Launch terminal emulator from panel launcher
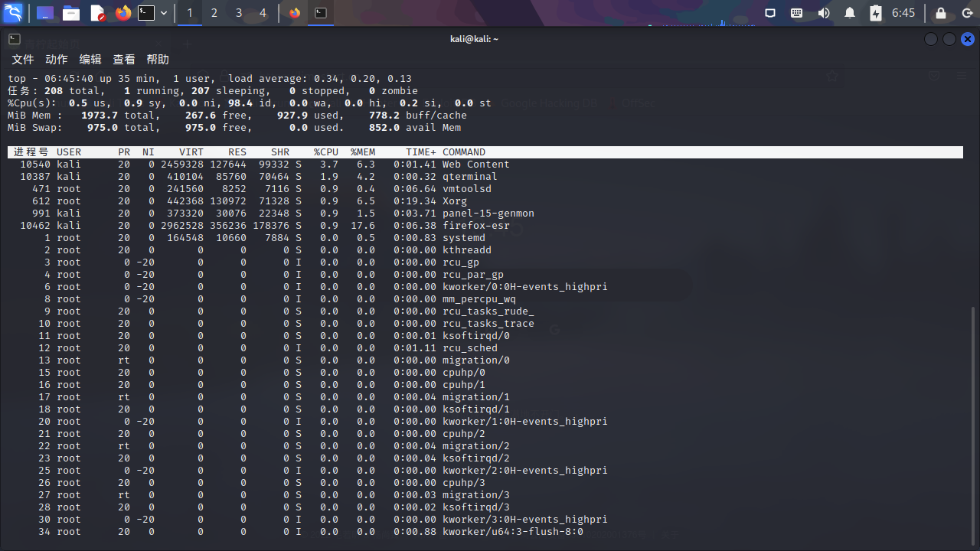The width and height of the screenshot is (980, 551). [x=146, y=13]
